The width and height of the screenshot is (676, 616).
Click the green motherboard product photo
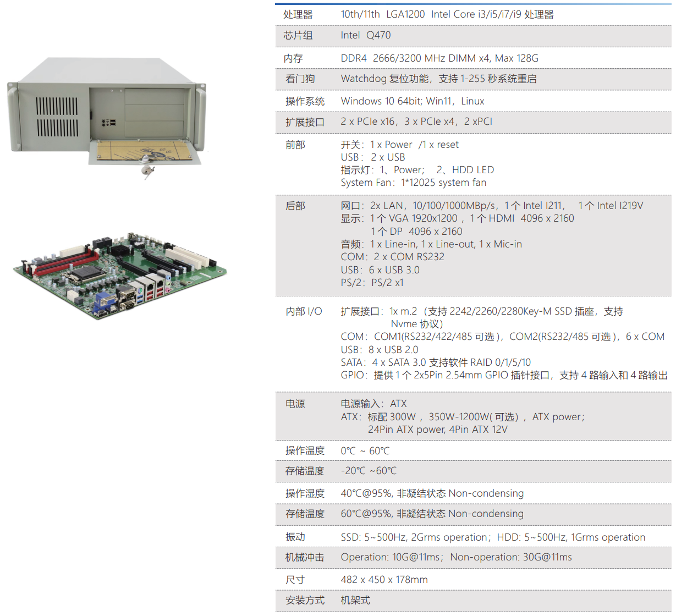click(x=120, y=274)
